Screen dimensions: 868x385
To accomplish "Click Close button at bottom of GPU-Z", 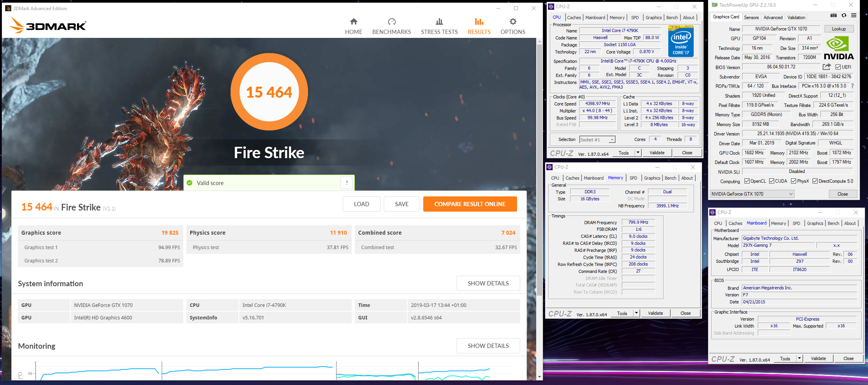I will pyautogui.click(x=843, y=194).
